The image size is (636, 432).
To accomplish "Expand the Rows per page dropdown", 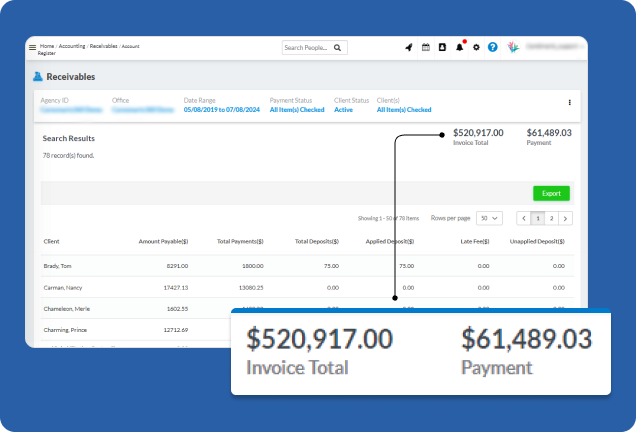I will tap(489, 218).
